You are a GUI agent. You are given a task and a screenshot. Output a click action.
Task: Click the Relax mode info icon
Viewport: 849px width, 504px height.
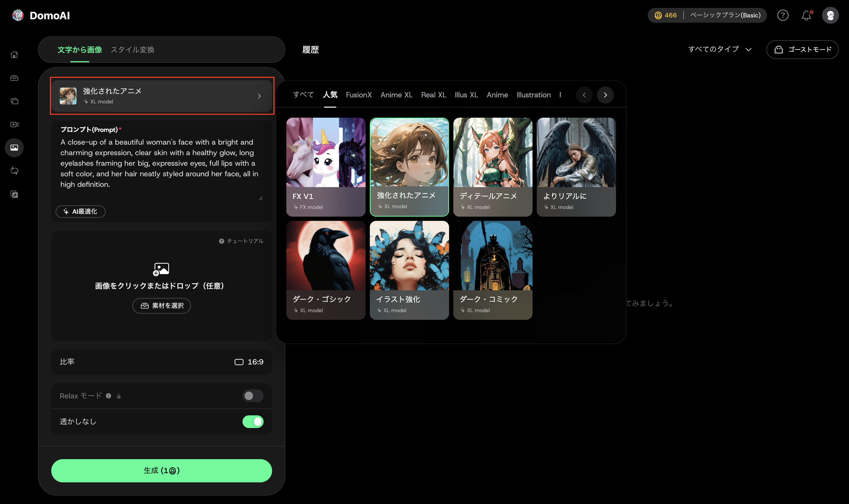point(108,396)
